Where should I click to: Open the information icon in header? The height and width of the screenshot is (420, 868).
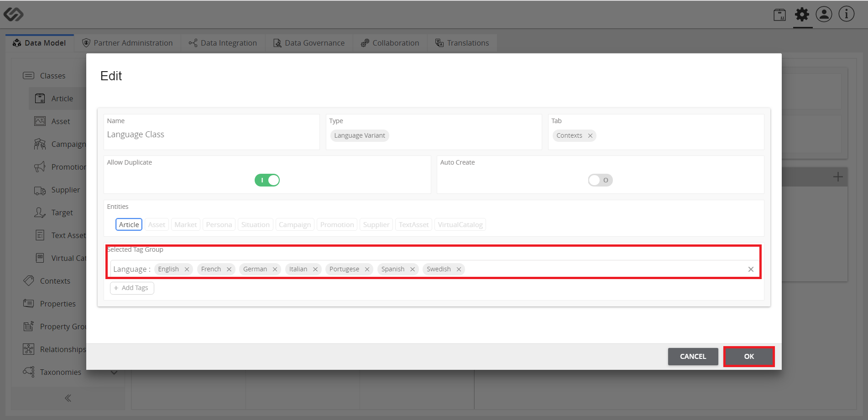(847, 14)
